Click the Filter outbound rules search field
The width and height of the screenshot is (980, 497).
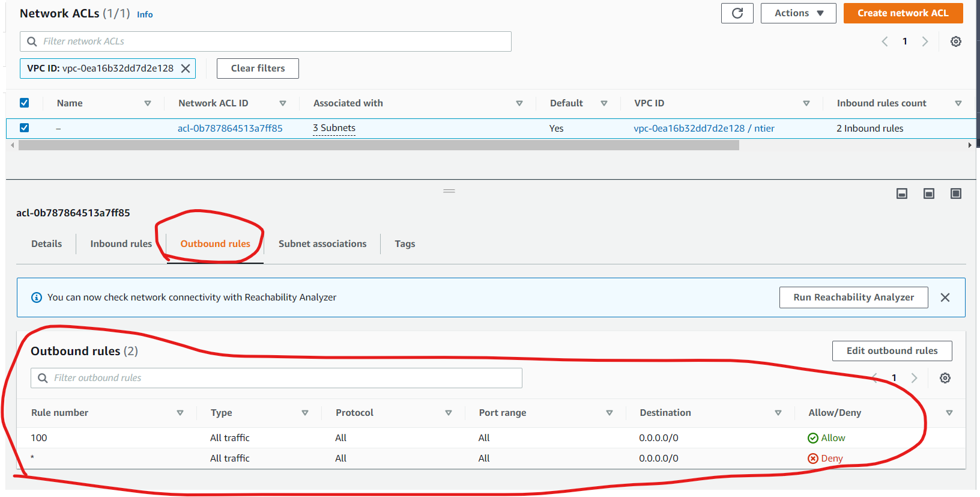276,378
